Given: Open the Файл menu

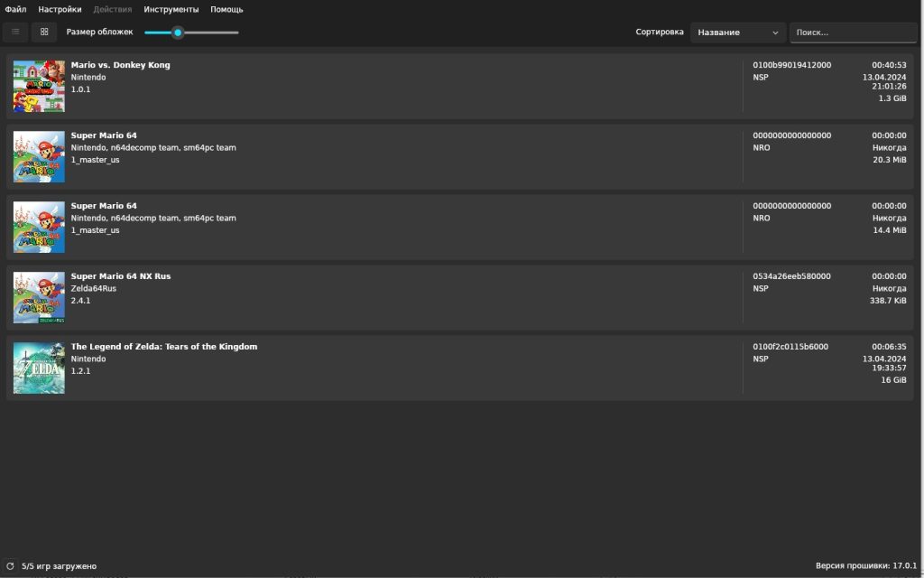Looking at the screenshot, I should click(16, 9).
